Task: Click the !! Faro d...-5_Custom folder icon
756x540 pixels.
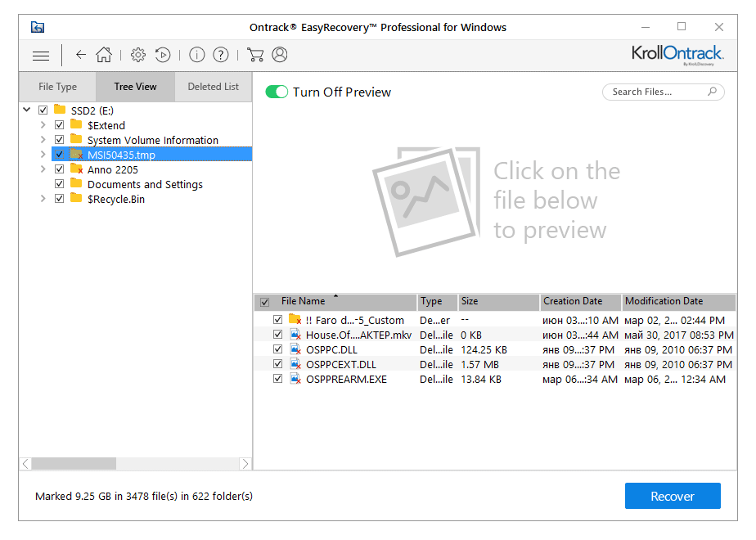Action: (295, 319)
